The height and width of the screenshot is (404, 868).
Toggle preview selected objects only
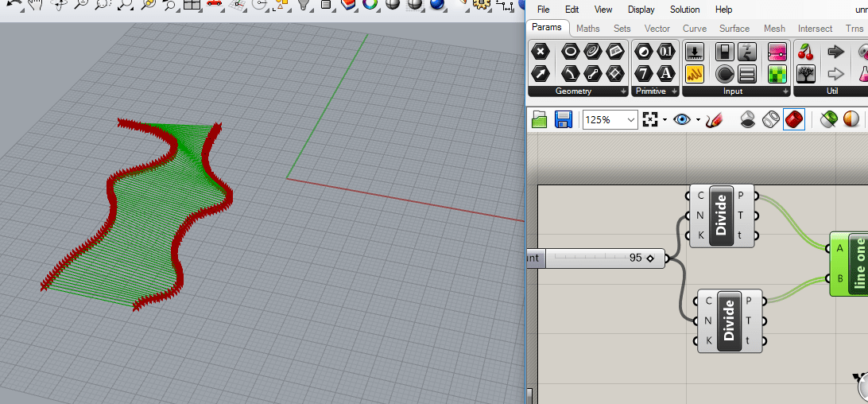[x=829, y=119]
